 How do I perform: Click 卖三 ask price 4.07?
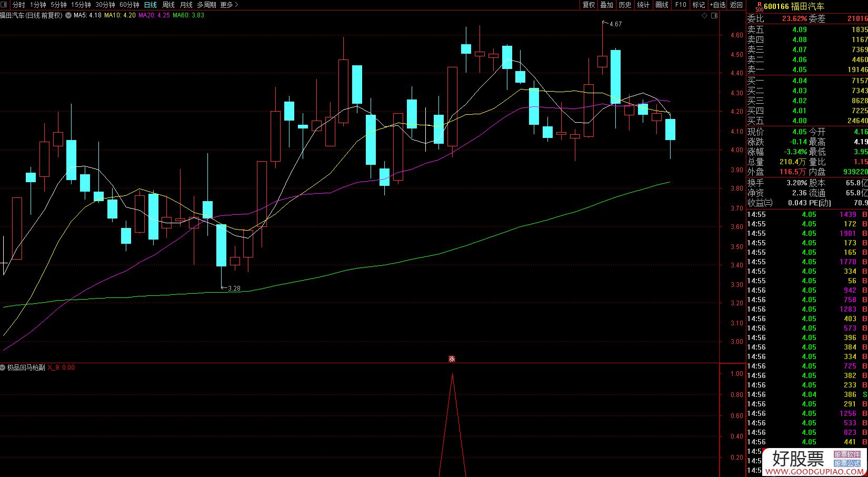point(799,49)
